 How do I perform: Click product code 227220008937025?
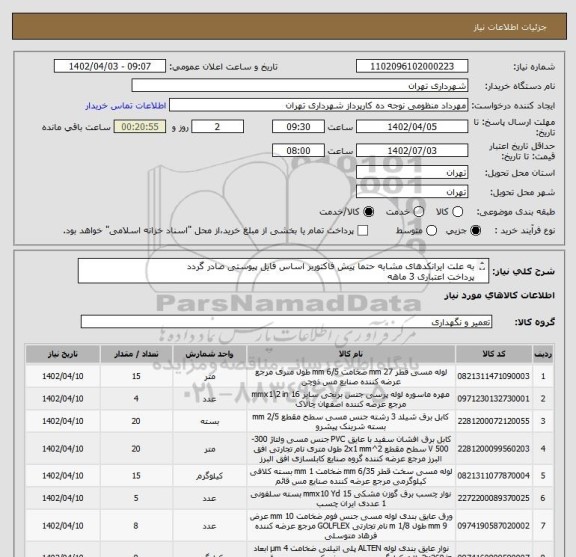tap(493, 498)
